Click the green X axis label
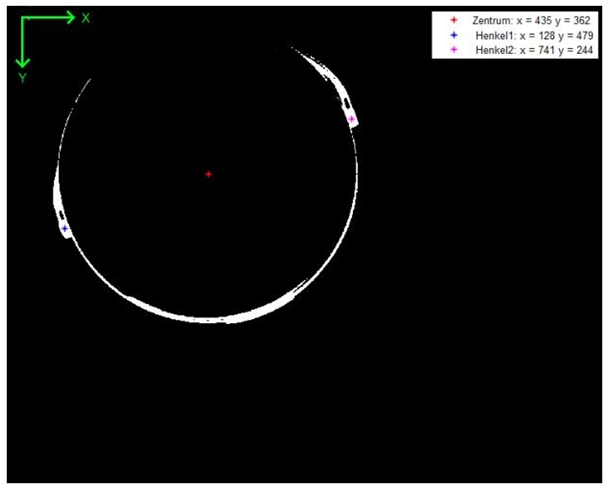 click(x=86, y=18)
